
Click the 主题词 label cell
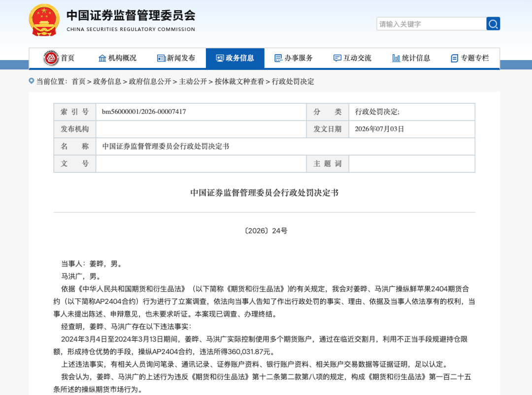coord(328,164)
